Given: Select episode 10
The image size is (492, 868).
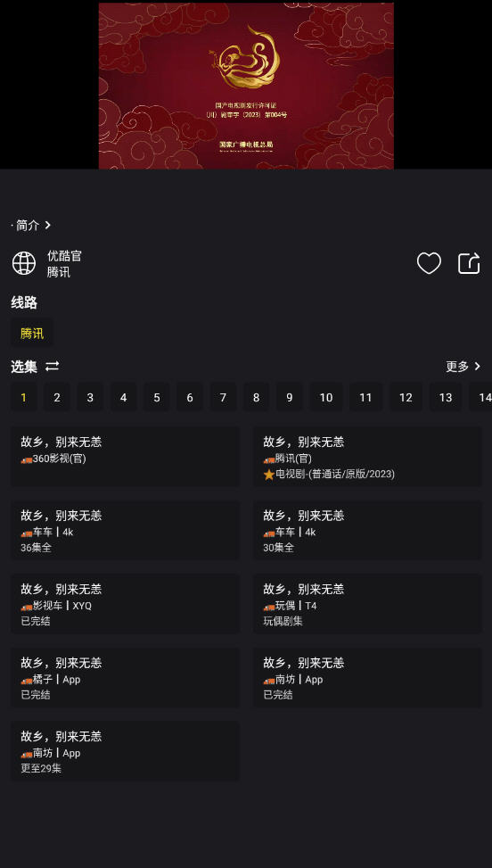Looking at the screenshot, I should 326,398.
